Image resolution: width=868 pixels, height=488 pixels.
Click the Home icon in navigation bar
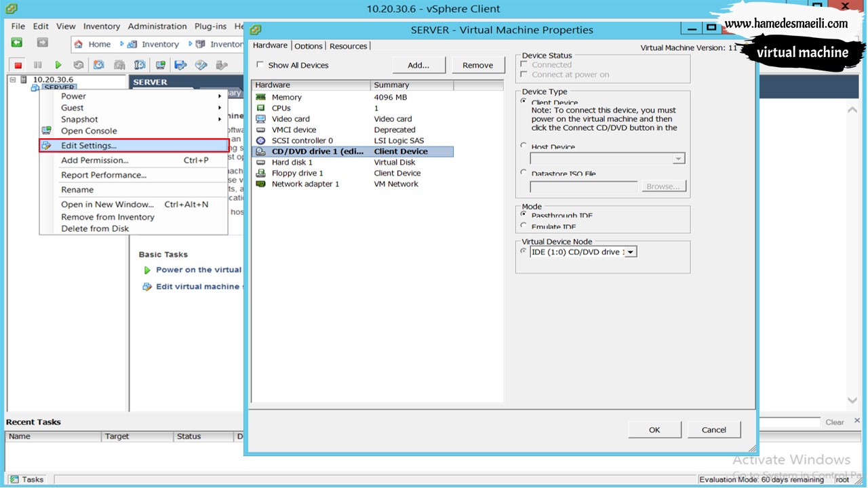pyautogui.click(x=78, y=44)
